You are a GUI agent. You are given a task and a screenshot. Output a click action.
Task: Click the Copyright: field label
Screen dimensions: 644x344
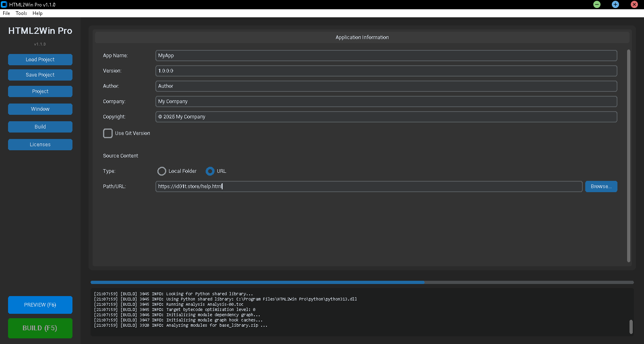[x=114, y=117]
